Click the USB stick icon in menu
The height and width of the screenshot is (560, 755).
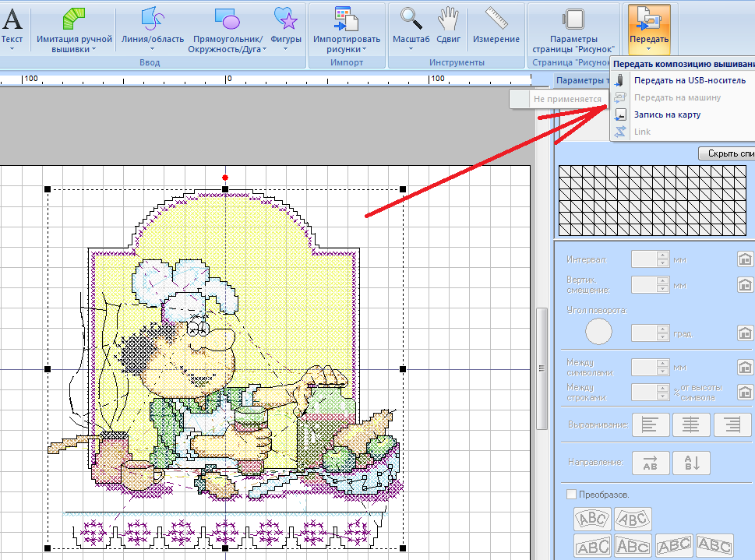(x=621, y=80)
